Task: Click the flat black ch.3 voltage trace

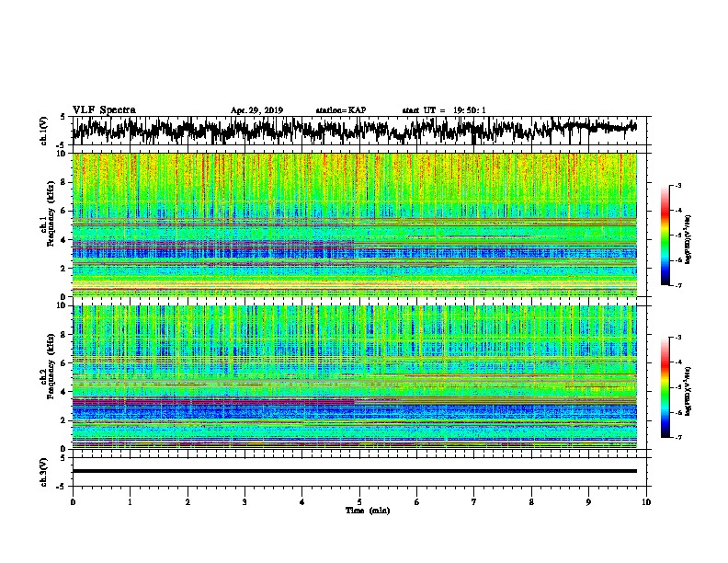Action: 354,471
